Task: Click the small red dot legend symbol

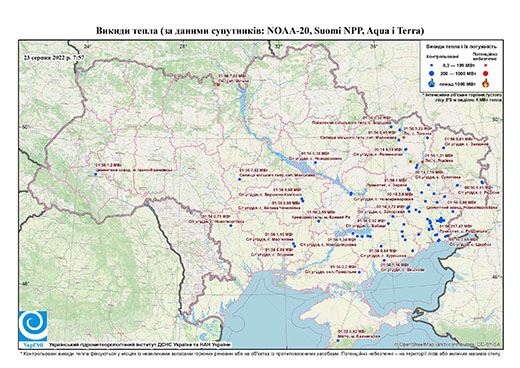Action: tap(486, 65)
